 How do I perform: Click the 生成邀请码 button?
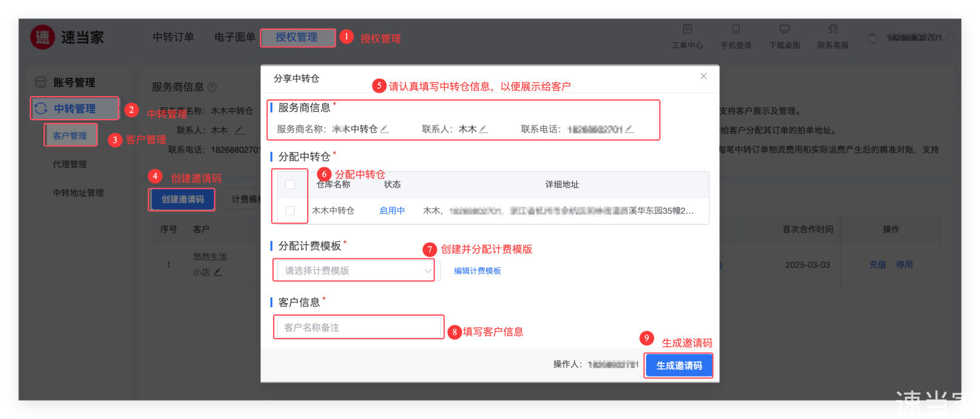click(679, 366)
